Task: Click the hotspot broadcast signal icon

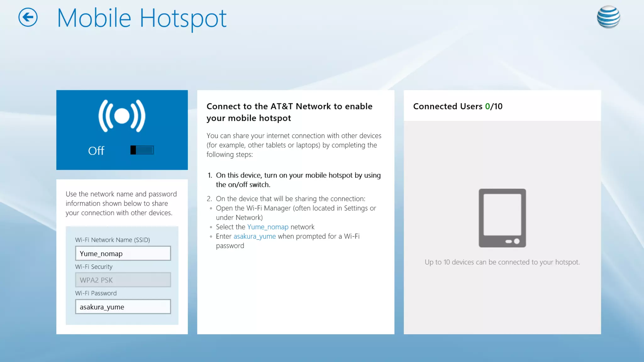Action: pos(122,116)
